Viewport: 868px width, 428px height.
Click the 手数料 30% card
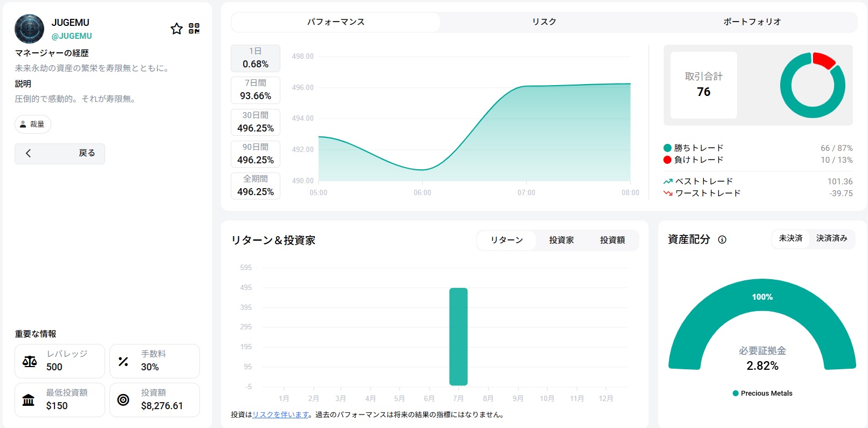(x=155, y=361)
